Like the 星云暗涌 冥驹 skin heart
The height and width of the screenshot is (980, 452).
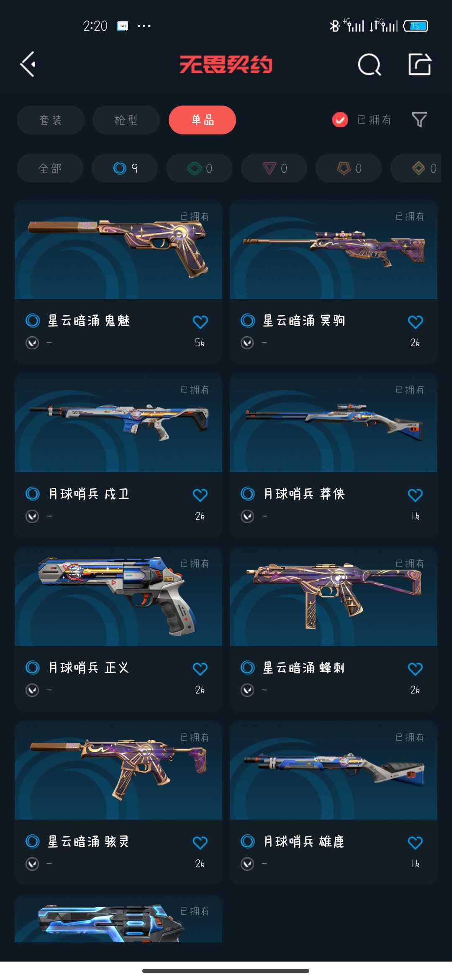[x=415, y=322]
